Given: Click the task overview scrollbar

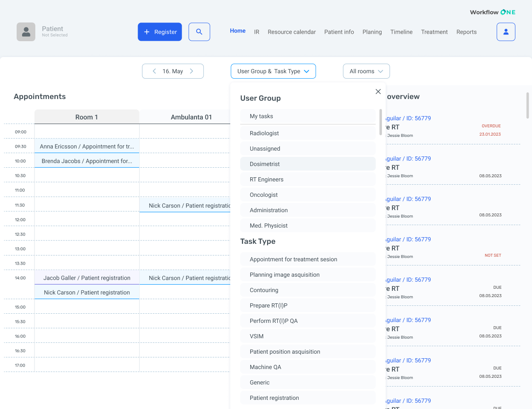Looking at the screenshot, I should [527, 105].
